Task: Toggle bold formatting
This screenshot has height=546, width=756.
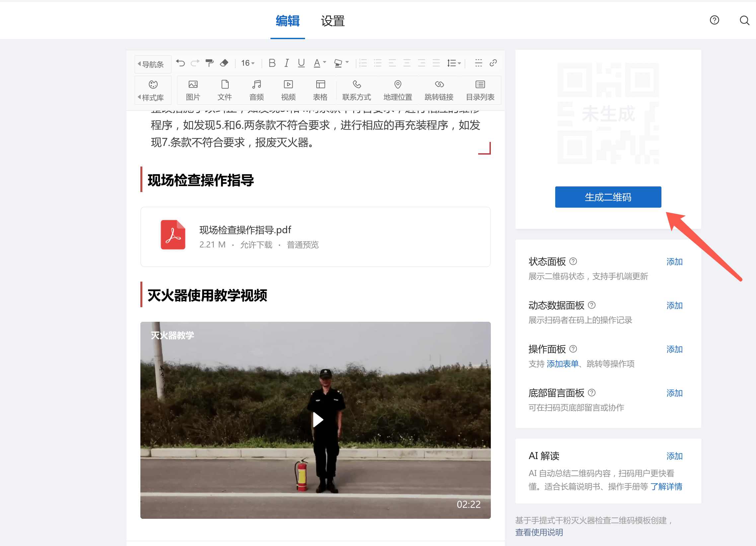Action: pos(272,63)
